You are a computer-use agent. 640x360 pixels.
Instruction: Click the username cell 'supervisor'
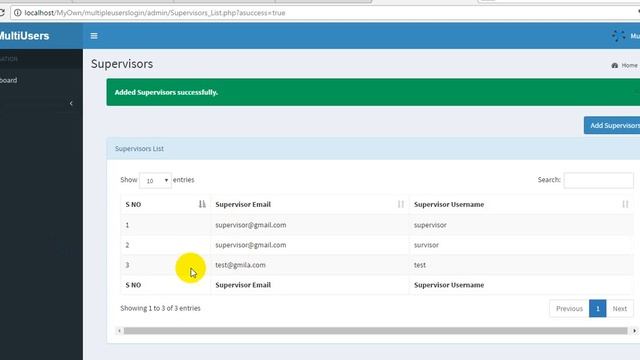[x=430, y=225]
